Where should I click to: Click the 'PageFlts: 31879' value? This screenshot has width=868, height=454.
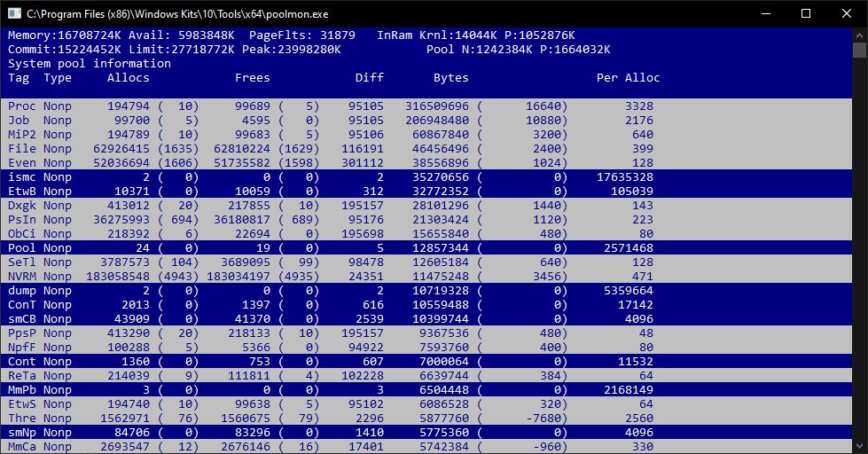[x=302, y=35]
